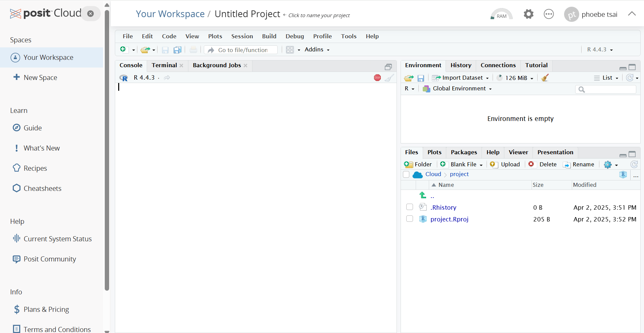Clear the console with broom icon
This screenshot has width=644, height=333.
pyautogui.click(x=389, y=78)
